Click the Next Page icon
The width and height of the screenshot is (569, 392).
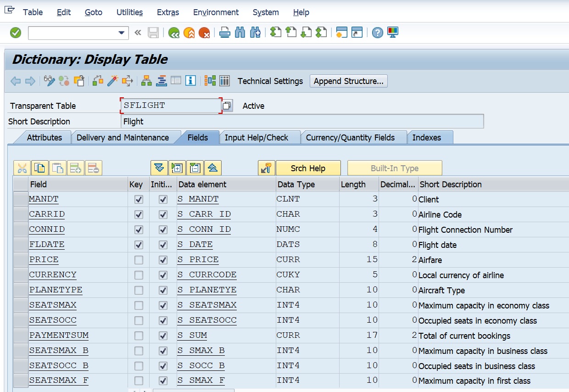coord(306,32)
